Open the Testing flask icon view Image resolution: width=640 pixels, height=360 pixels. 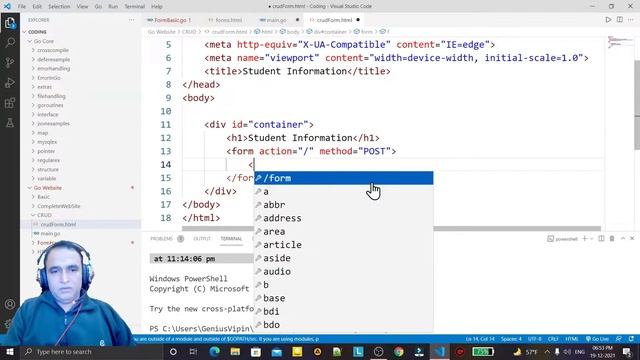(10, 122)
